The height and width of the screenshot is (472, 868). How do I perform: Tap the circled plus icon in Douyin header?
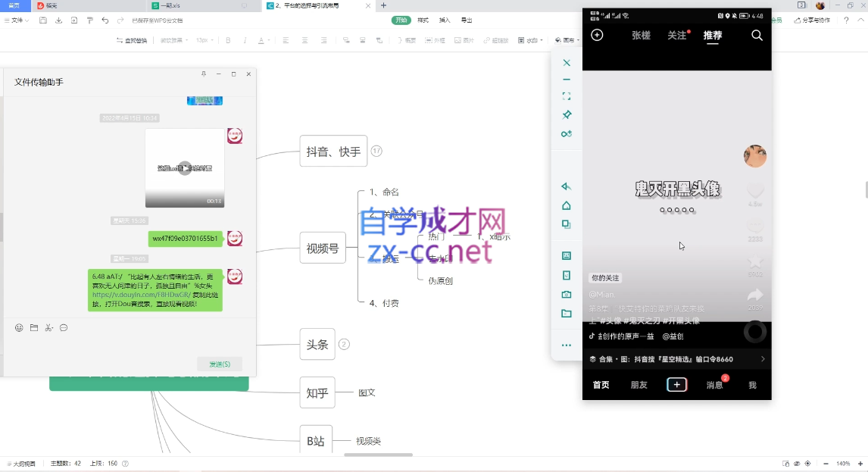597,35
